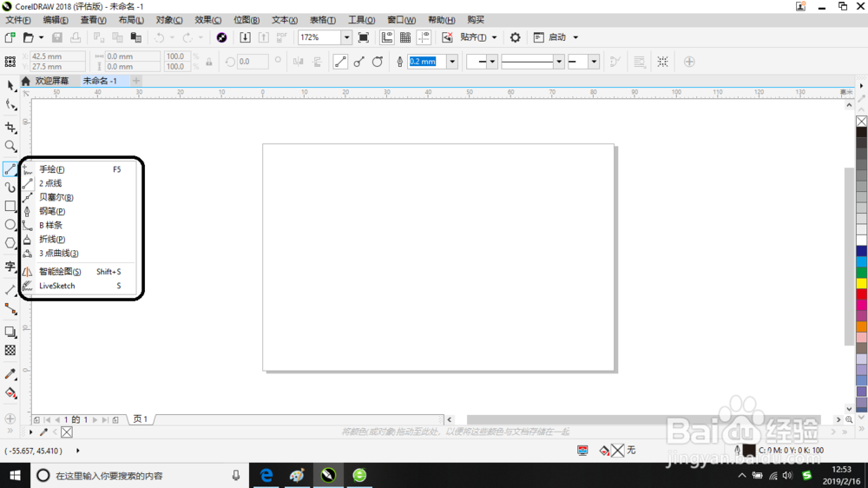This screenshot has height=488, width=868.
Task: Click the rotation angle 0.0 field
Action: pos(253,62)
